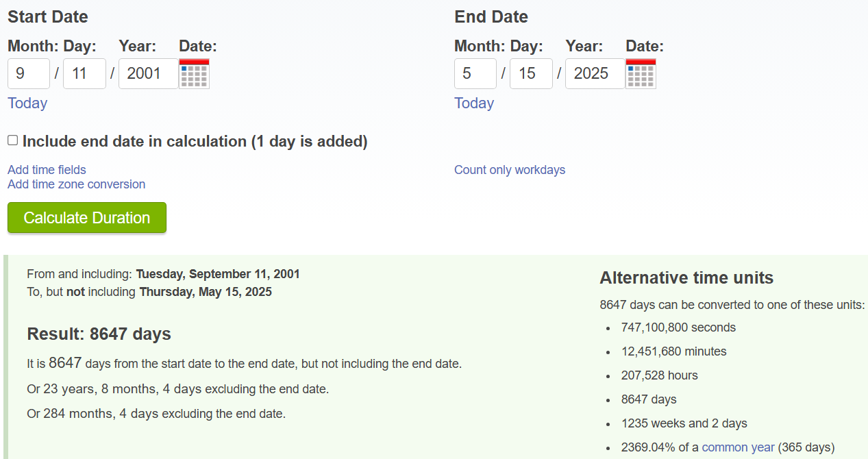This screenshot has width=868, height=459.
Task: Open the Start Date calendar picker icon
Action: (195, 73)
